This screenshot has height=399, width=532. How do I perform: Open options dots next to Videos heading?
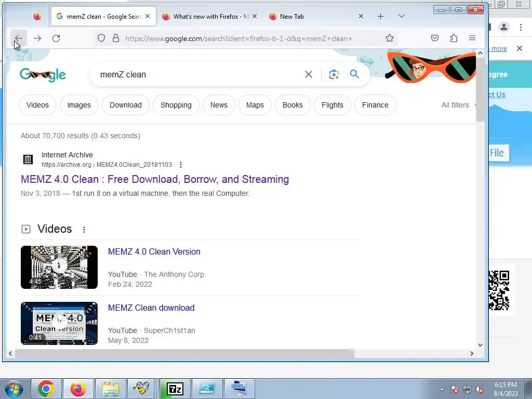pyautogui.click(x=84, y=229)
